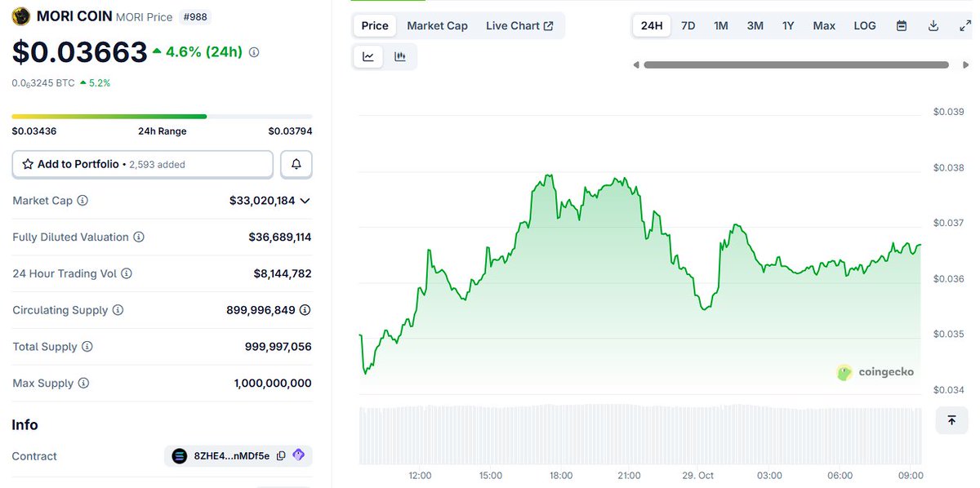Click the $36,689,114 valuation value
The image size is (980, 488).
pyautogui.click(x=279, y=237)
